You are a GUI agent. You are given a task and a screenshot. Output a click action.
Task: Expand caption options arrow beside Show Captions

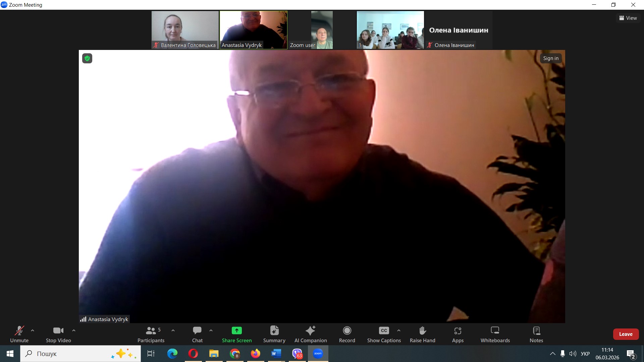(398, 330)
